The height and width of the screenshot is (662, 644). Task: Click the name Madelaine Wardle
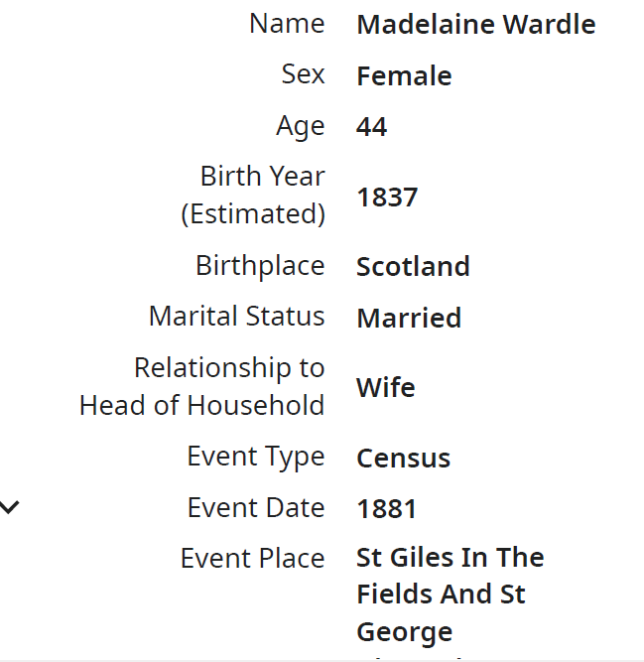tap(475, 25)
